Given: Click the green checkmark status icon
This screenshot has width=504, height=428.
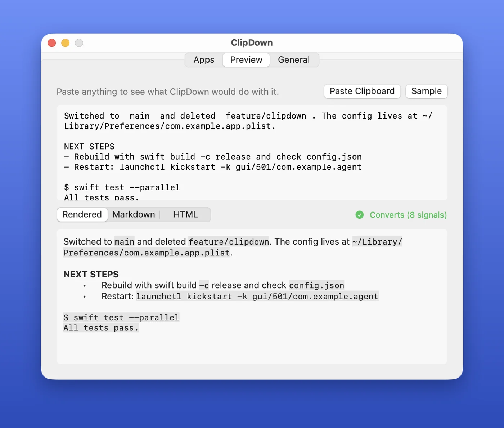Looking at the screenshot, I should [360, 215].
